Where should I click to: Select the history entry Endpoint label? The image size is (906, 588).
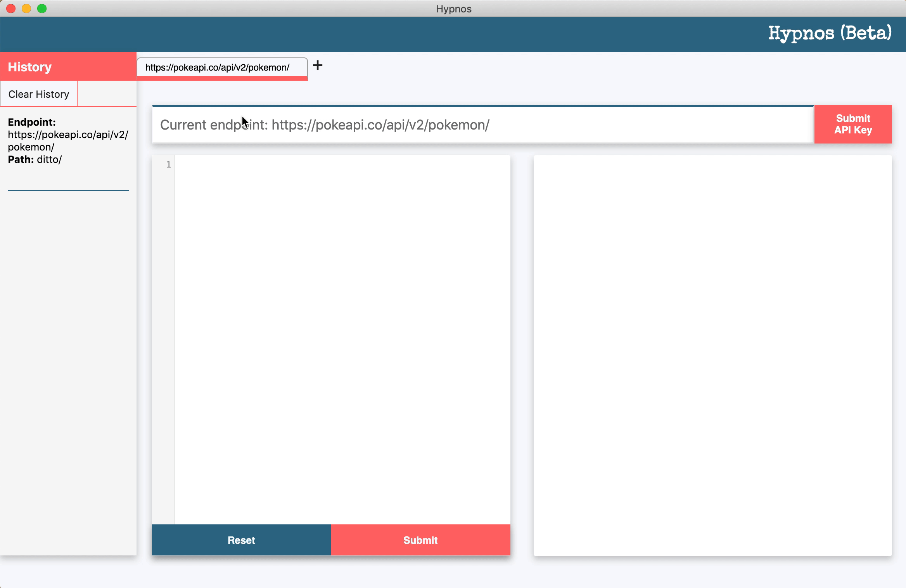click(x=32, y=122)
